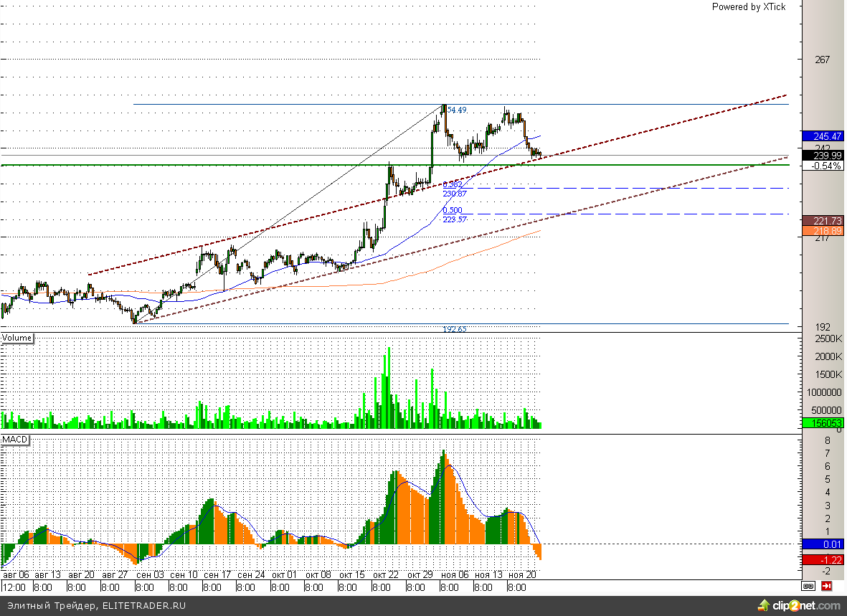847x616 pixels.
Task: Click the blue 245.47 price tag
Action: tap(821, 136)
